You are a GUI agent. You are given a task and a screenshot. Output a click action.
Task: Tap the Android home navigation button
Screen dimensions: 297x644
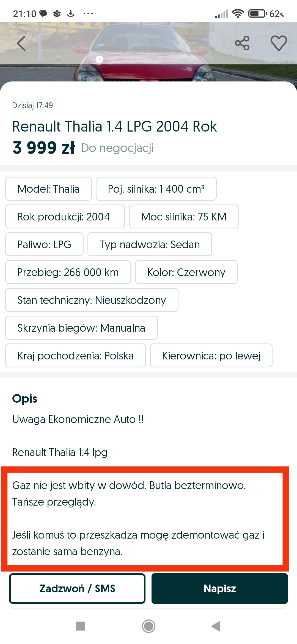point(148,626)
